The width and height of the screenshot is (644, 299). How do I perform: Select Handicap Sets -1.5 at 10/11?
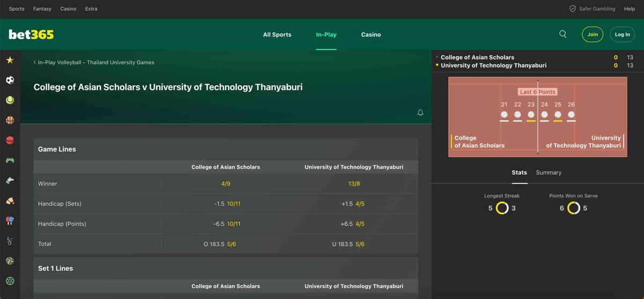pyautogui.click(x=226, y=204)
